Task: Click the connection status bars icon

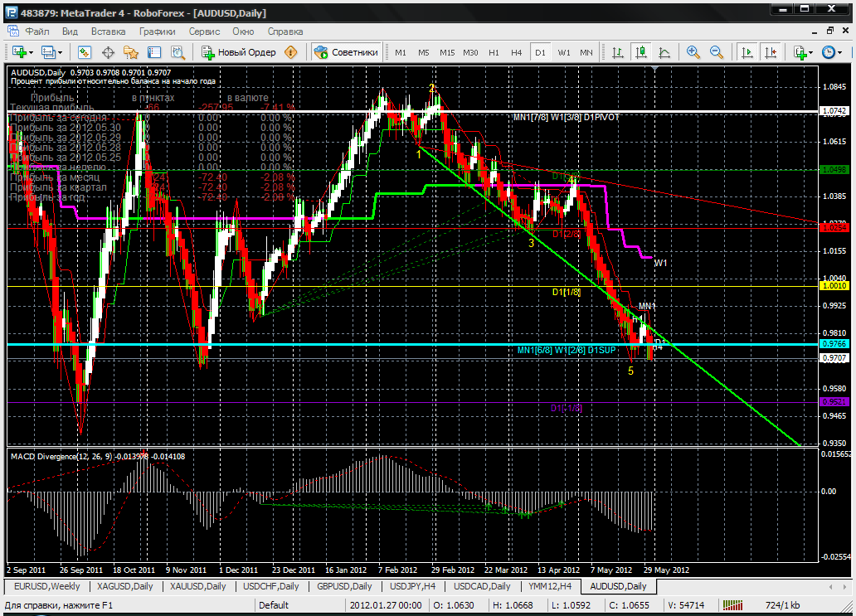Action: tap(732, 605)
